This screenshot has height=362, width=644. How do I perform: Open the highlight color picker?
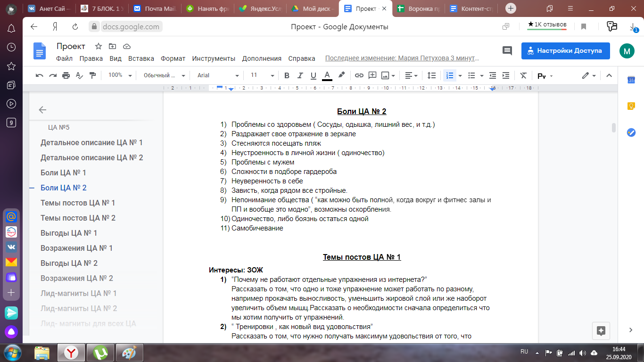[341, 75]
